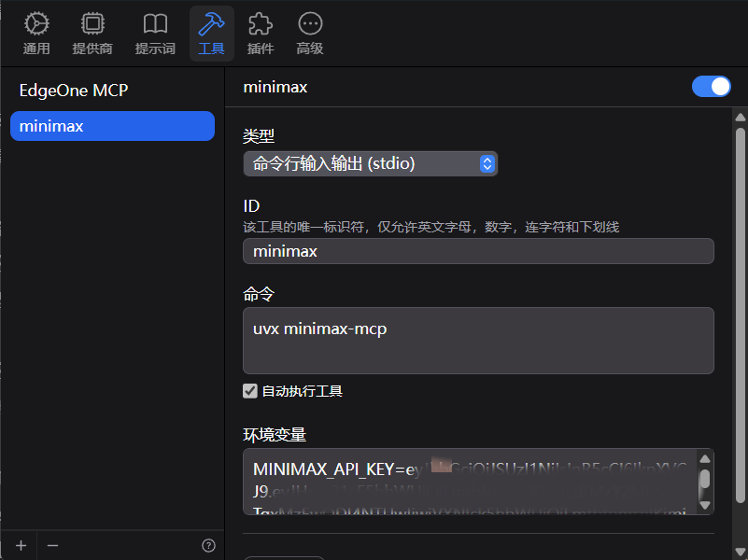748x560 pixels.
Task: Switch to the 通用 settings tab
Action: tap(36, 25)
